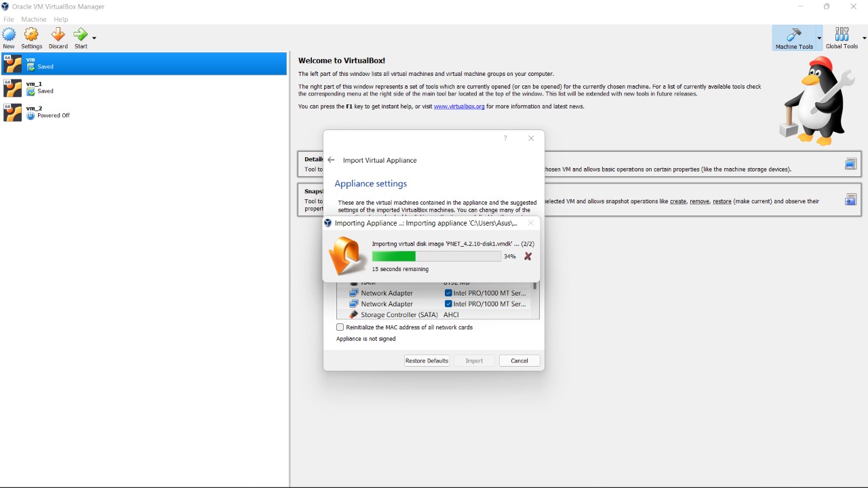The image size is (868, 488).
Task: Click the question mark help button in import dialog
Action: (x=505, y=138)
